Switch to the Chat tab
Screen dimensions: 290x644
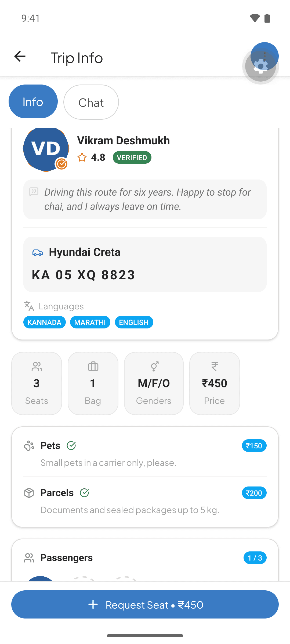91,102
